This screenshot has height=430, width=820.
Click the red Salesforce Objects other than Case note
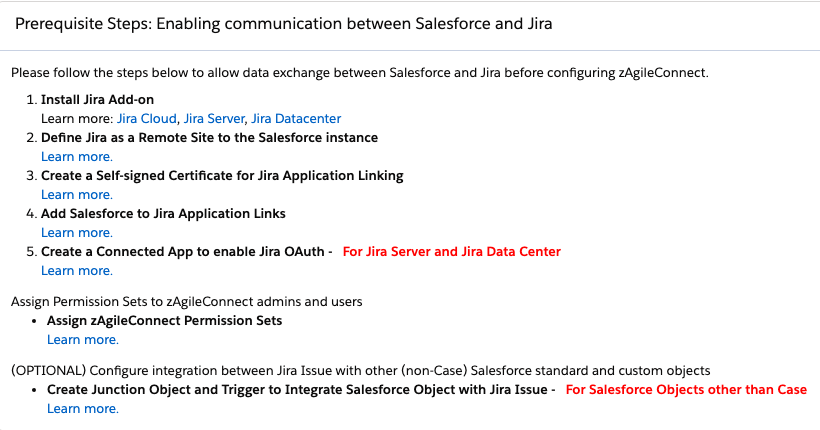coord(686,389)
